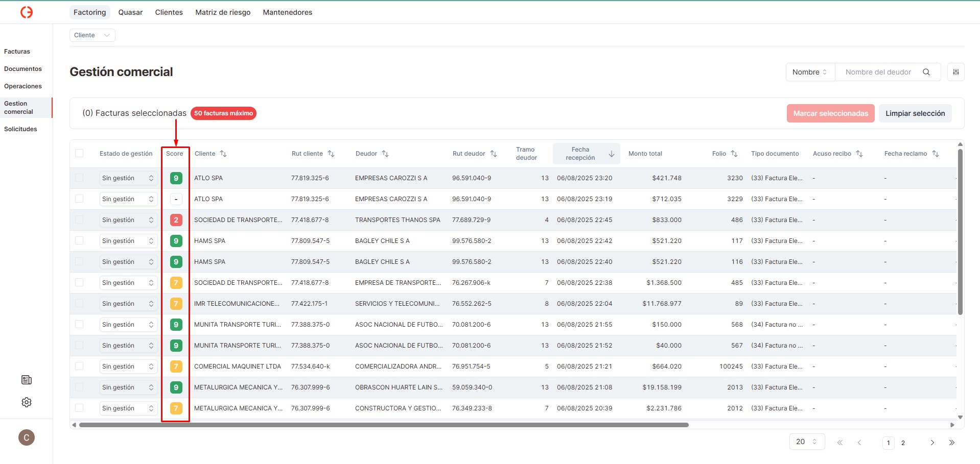Go to last page double-chevron icon

951,443
